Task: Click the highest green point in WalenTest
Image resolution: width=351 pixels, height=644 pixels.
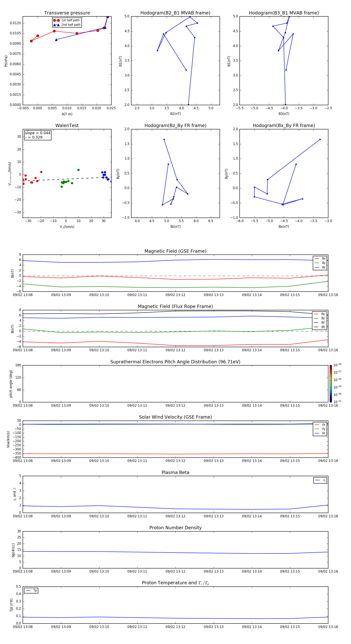Action: (x=78, y=170)
